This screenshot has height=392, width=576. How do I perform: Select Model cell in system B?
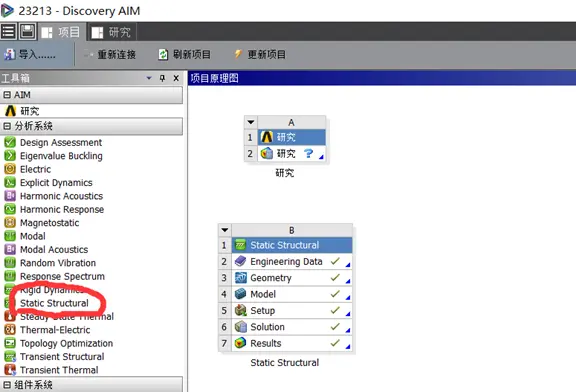(x=292, y=294)
